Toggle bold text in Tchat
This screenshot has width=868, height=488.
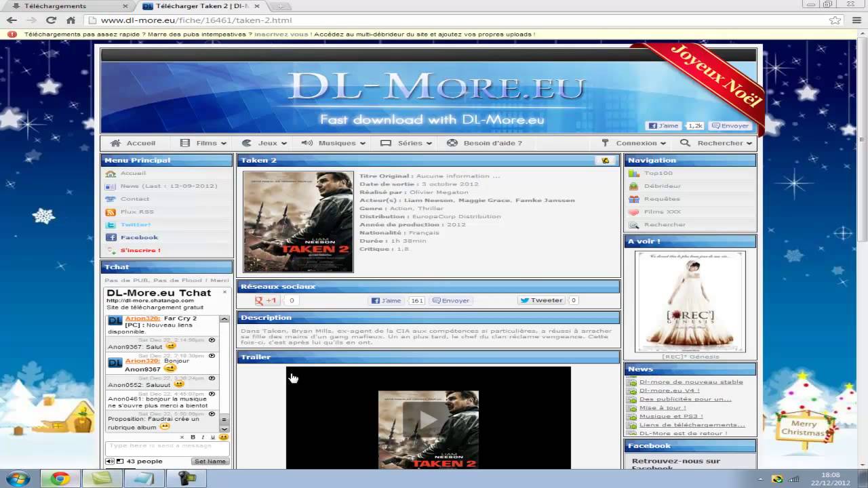coord(193,437)
